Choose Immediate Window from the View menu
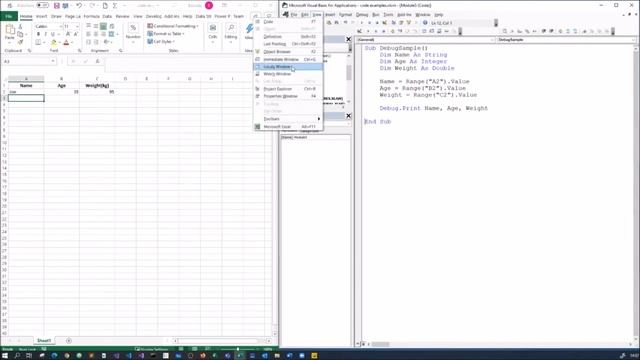This screenshot has width=640, height=360. pyautogui.click(x=288, y=60)
